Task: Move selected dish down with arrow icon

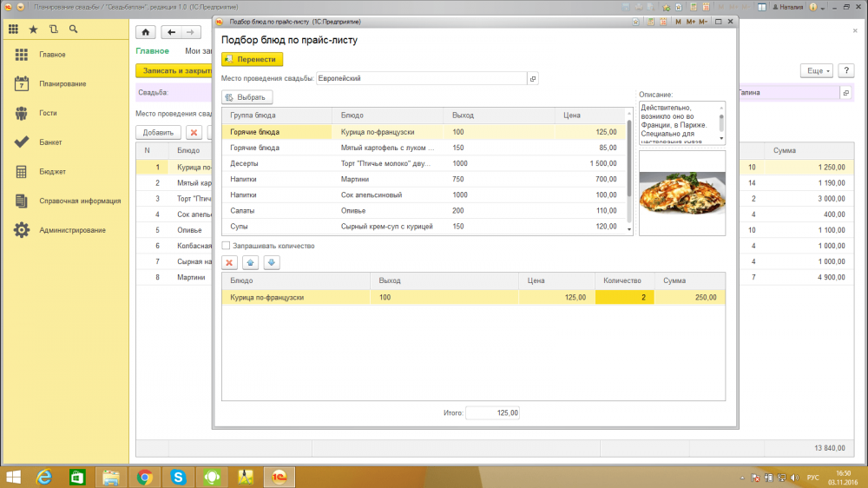Action: 271,262
